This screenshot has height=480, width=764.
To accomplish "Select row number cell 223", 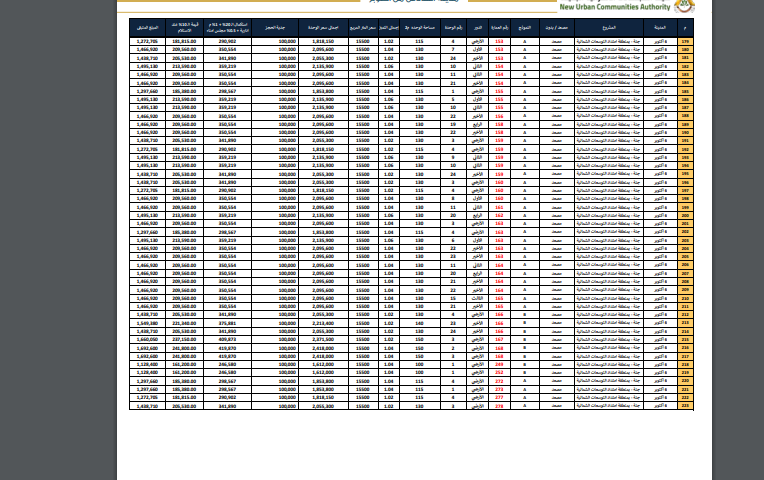I will click(x=685, y=406).
